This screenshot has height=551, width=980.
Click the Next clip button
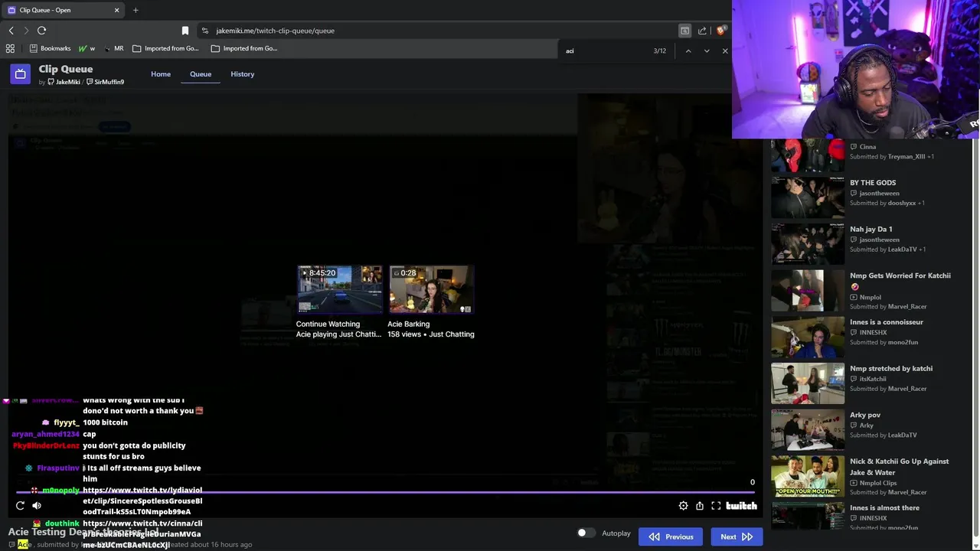(x=737, y=536)
